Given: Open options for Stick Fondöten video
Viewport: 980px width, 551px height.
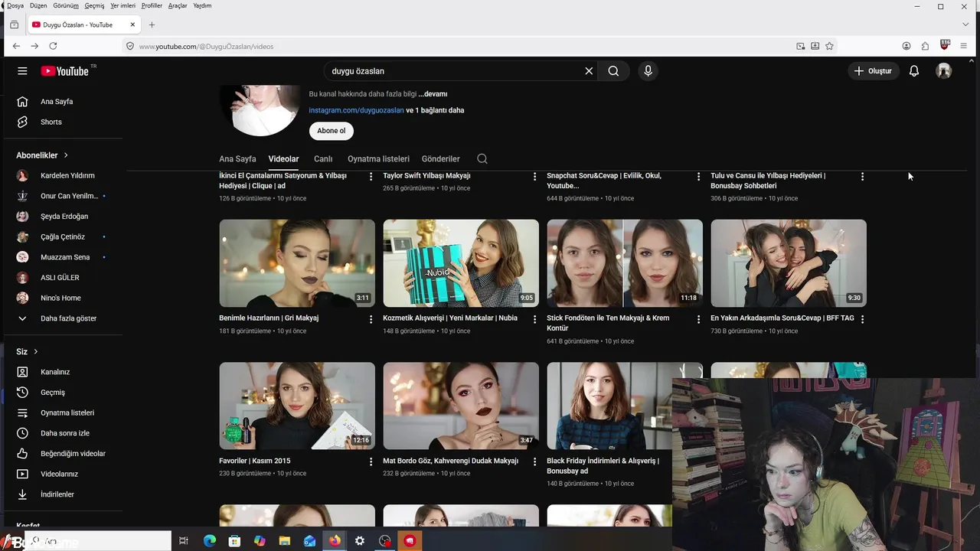Looking at the screenshot, I should (x=698, y=319).
